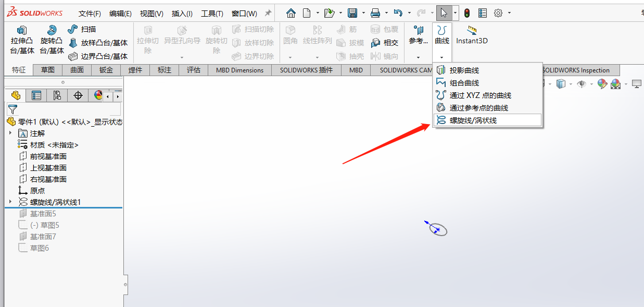This screenshot has width=644, height=307.
Task: Open the 插入(I) menu
Action: pos(182,14)
